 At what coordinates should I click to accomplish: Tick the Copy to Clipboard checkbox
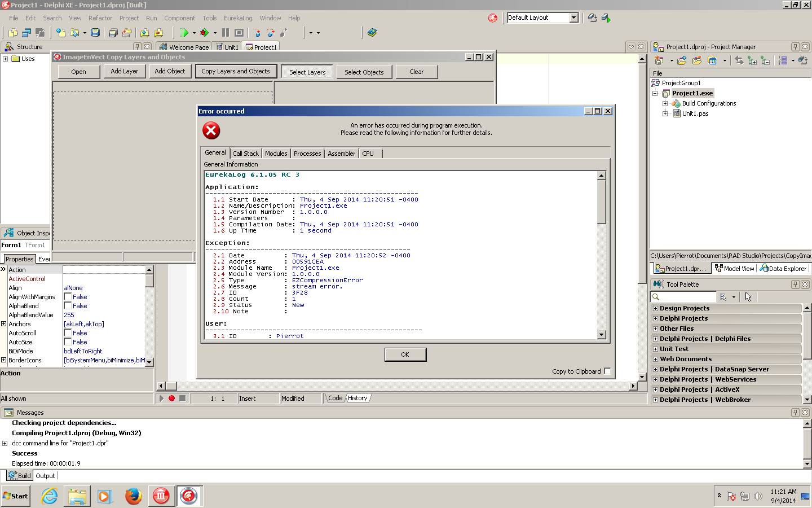607,371
